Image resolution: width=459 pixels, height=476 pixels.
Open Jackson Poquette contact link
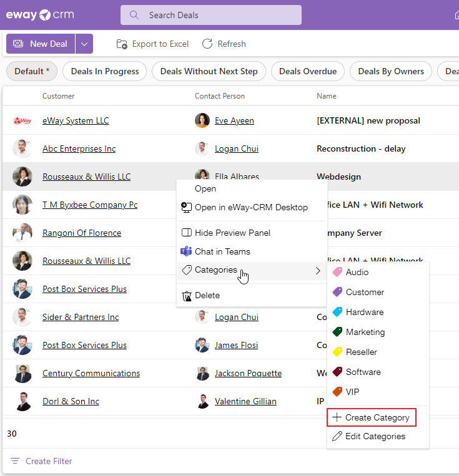click(248, 374)
